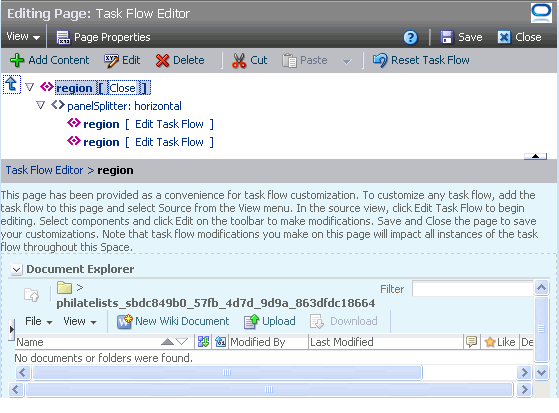Click the Upload button
The image size is (559, 413).
(270, 321)
